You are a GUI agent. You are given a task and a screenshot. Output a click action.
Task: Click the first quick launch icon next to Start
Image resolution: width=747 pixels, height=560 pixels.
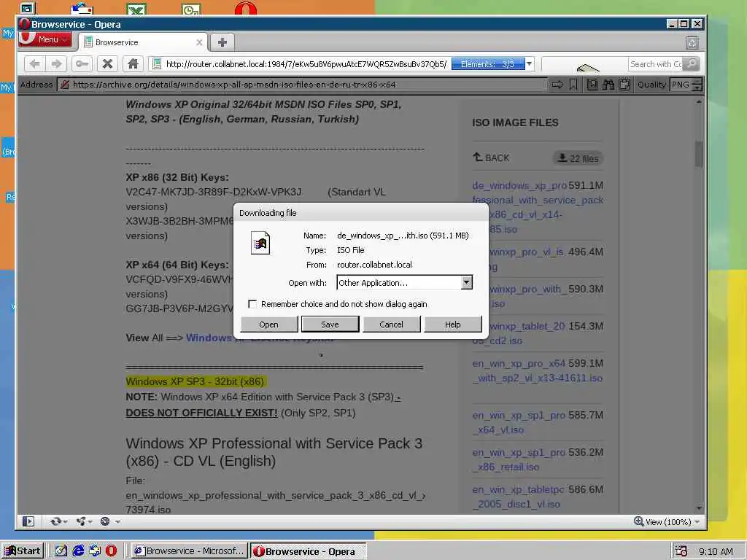[x=61, y=551]
